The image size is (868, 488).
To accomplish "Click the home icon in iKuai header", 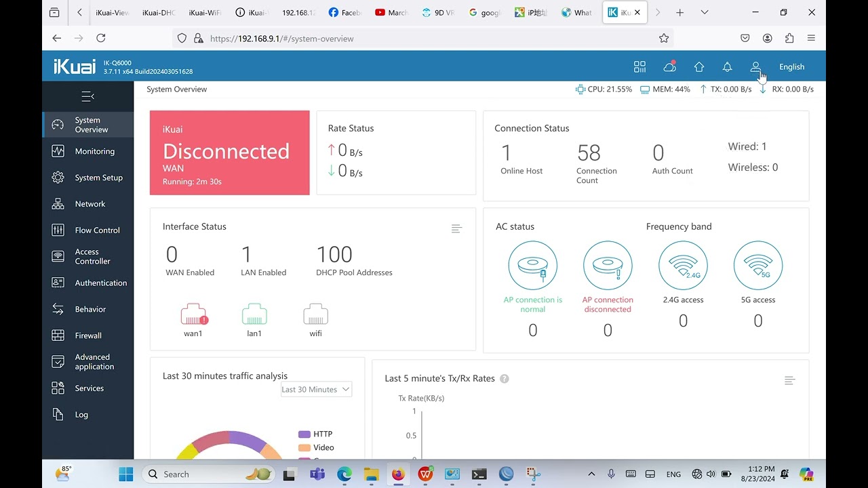I will (x=699, y=66).
